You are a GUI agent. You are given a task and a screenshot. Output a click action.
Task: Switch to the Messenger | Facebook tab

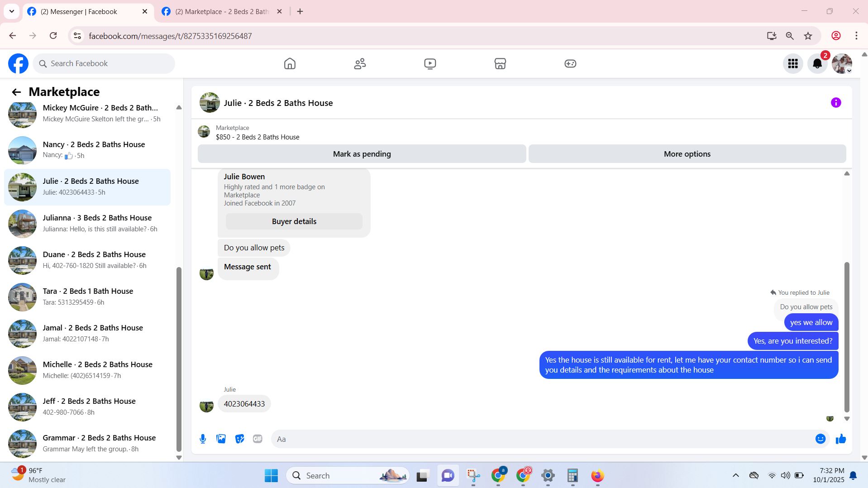pyautogui.click(x=88, y=12)
